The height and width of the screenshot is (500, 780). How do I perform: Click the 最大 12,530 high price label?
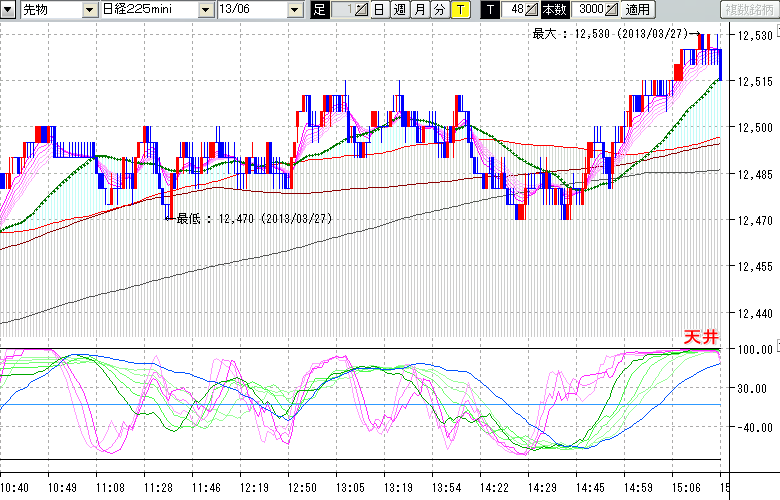tap(610, 34)
